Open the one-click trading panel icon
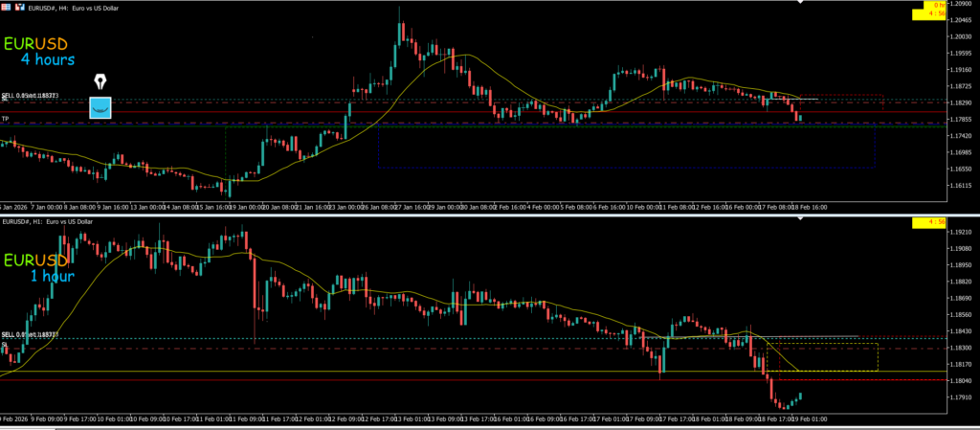 [6, 8]
